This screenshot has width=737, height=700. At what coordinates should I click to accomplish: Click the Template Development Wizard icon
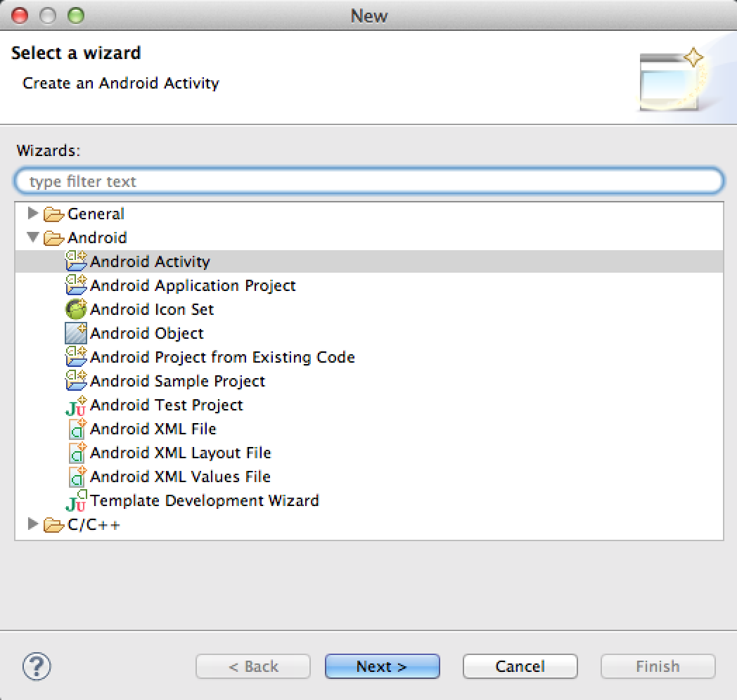coord(76,501)
